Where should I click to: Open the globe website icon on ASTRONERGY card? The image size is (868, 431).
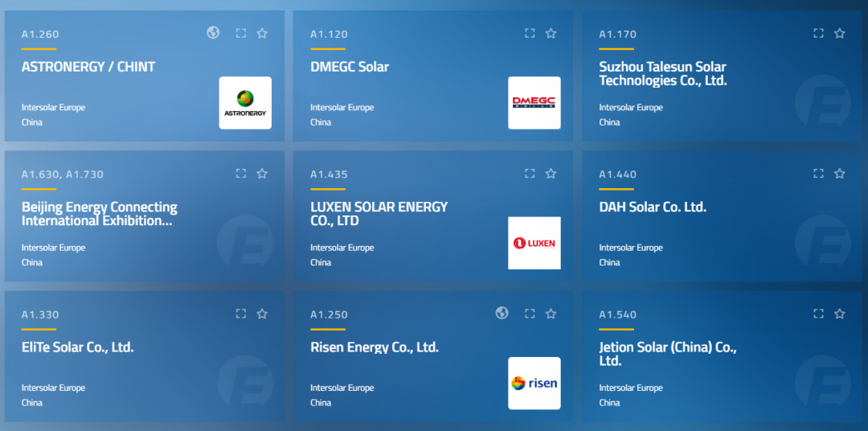tap(213, 33)
